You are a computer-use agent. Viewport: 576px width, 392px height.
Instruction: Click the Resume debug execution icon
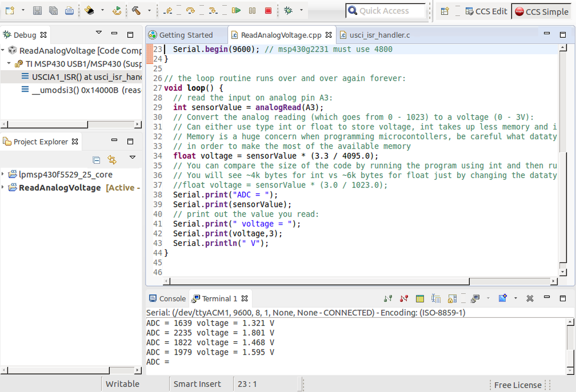[x=237, y=11]
